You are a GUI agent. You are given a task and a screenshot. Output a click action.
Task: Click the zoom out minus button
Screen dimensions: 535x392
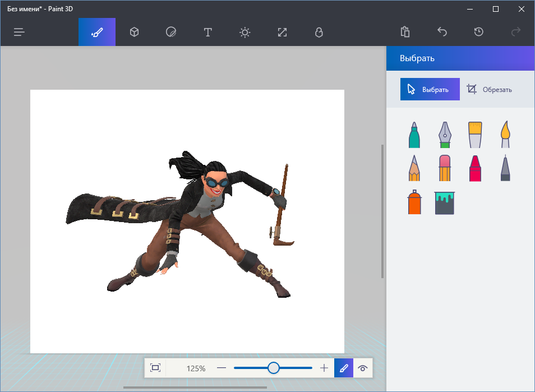coord(222,368)
